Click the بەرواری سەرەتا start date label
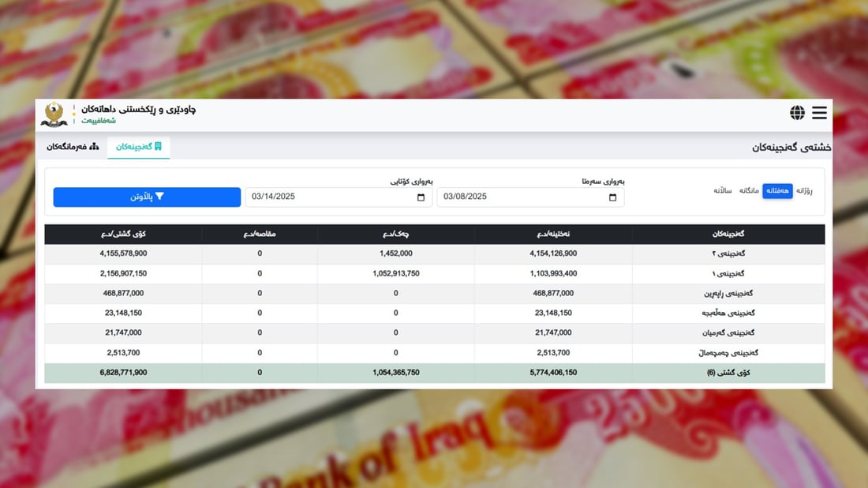This screenshot has height=488, width=868. (x=603, y=181)
